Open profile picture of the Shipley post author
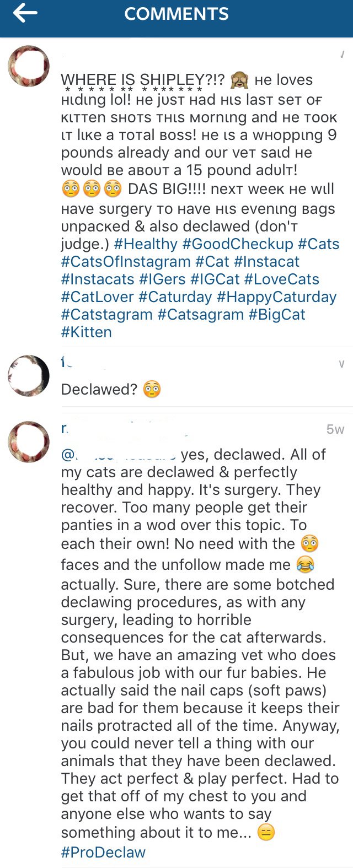Viewport: 353px width, 868px height. point(29,66)
